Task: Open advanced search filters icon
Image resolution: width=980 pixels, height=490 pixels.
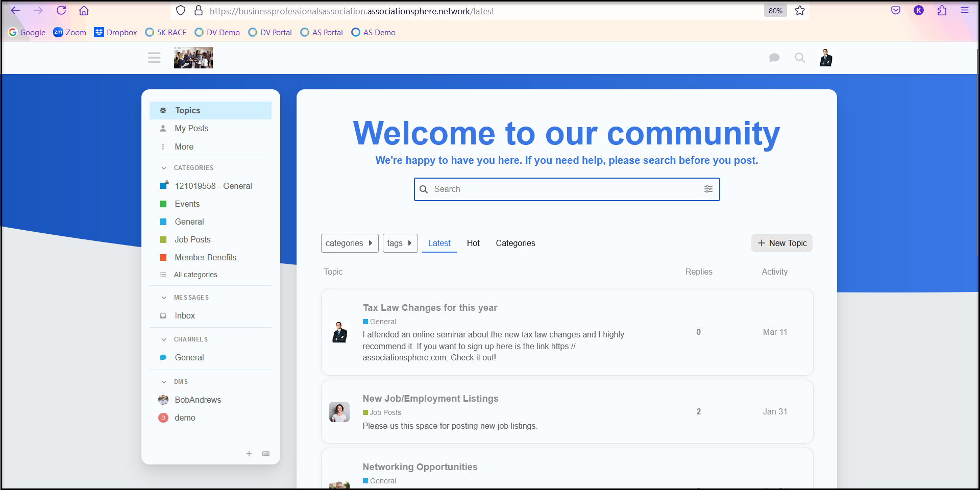Action: pos(708,189)
